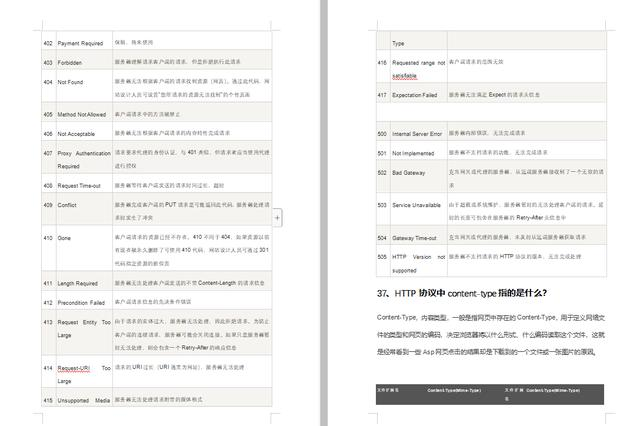This screenshot has width=640, height=426.
Task: Click the '402' code number cell
Action: click(49, 40)
